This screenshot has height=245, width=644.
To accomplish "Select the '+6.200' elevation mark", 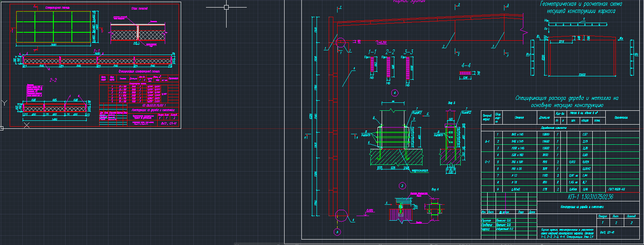I will point(382,42).
